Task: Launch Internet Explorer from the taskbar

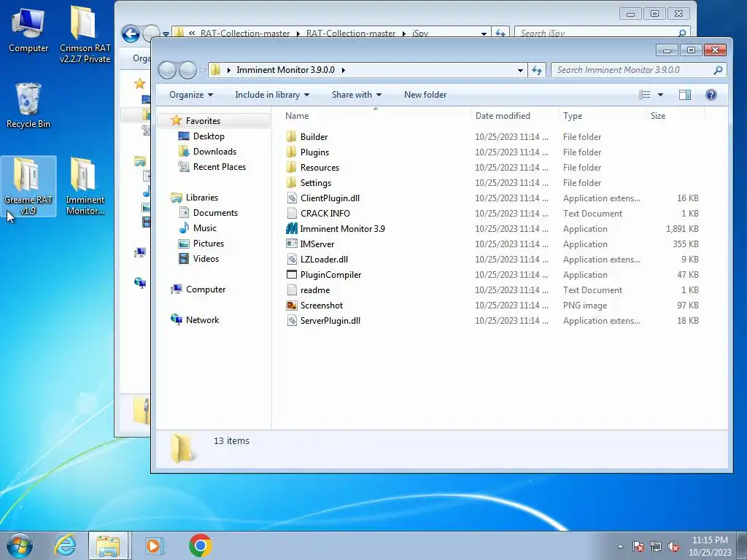Action: 65,545
